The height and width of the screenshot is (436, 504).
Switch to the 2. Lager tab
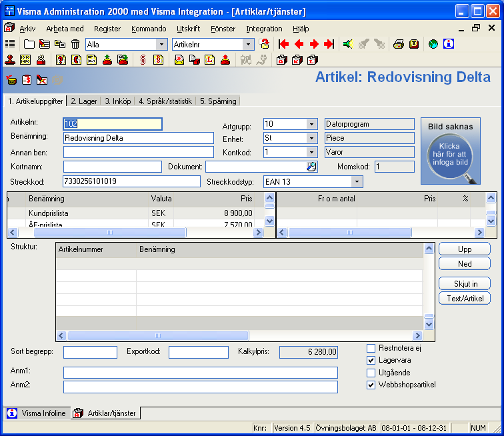83,101
